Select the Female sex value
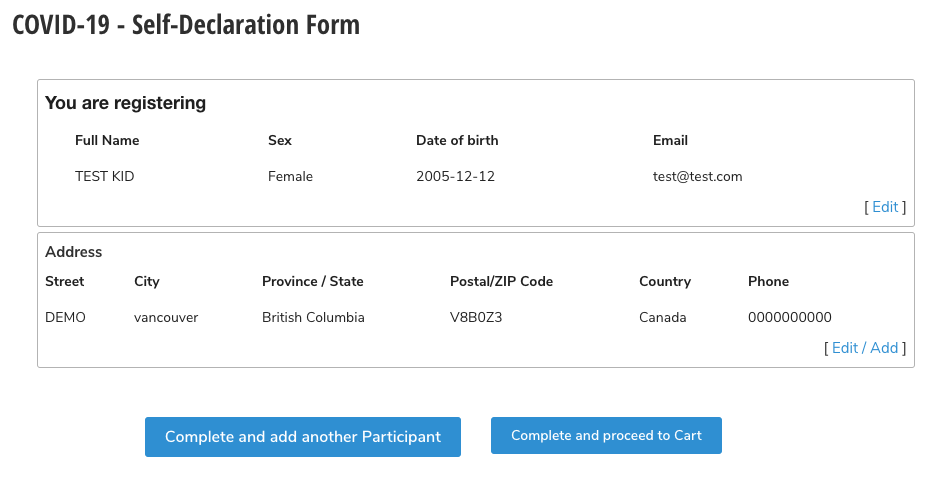 290,177
